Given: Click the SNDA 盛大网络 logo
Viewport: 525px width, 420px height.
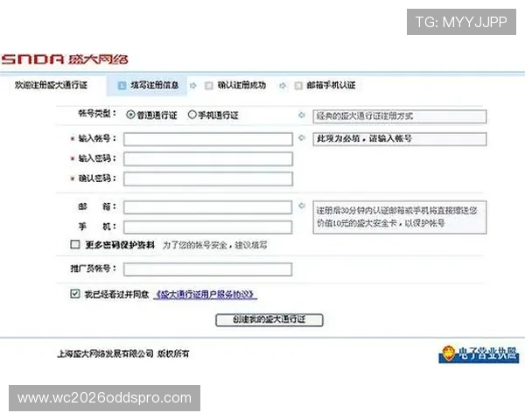Looking at the screenshot, I should click(x=65, y=59).
